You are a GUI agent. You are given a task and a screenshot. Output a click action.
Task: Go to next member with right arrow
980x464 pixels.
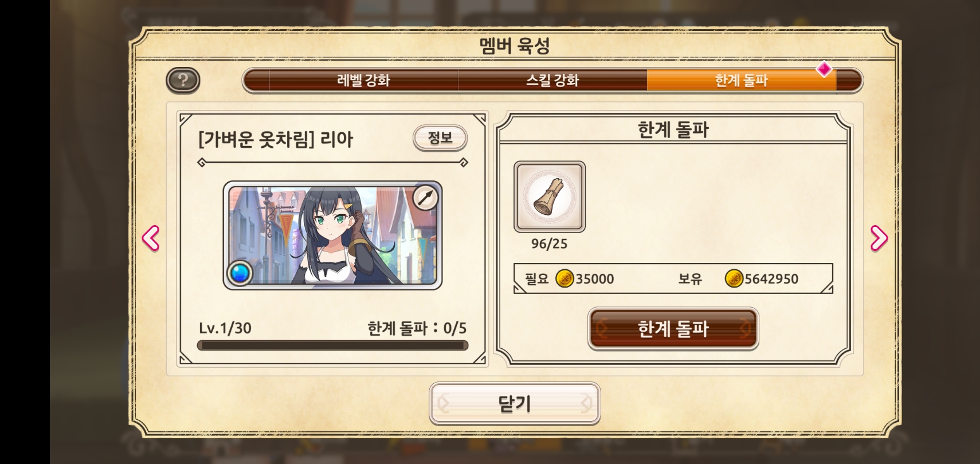[879, 238]
